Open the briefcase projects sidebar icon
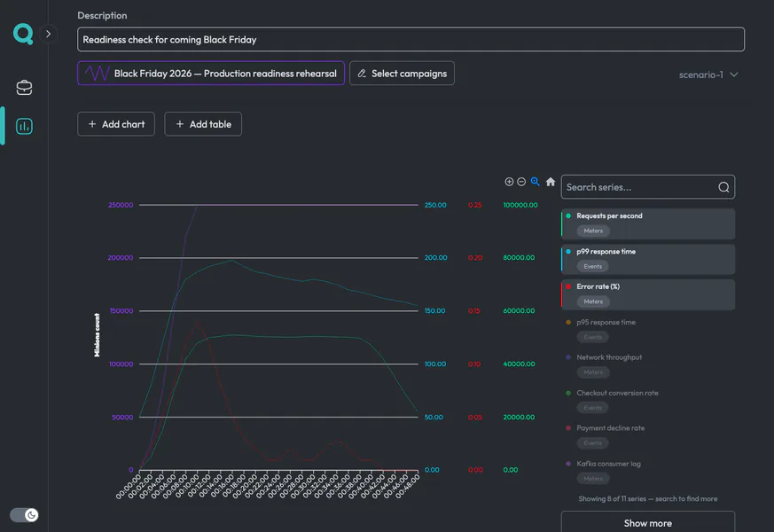The width and height of the screenshot is (774, 532). 24,88
